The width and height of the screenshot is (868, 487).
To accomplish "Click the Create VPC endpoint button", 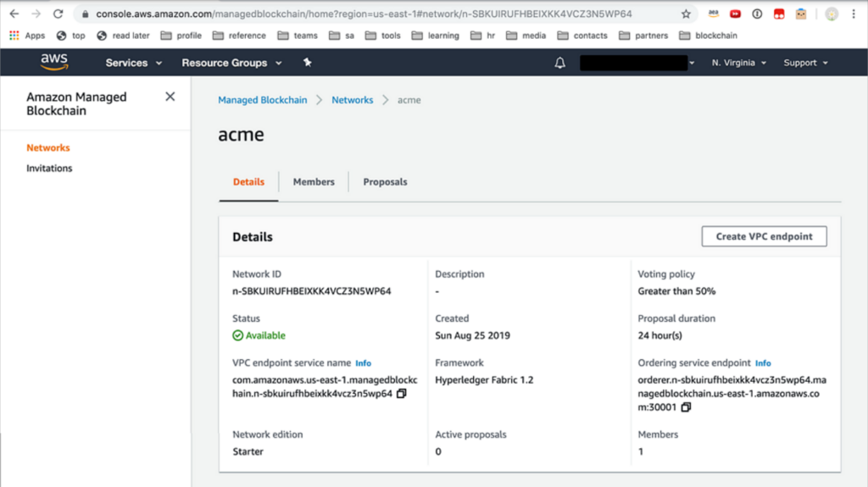I will point(764,236).
